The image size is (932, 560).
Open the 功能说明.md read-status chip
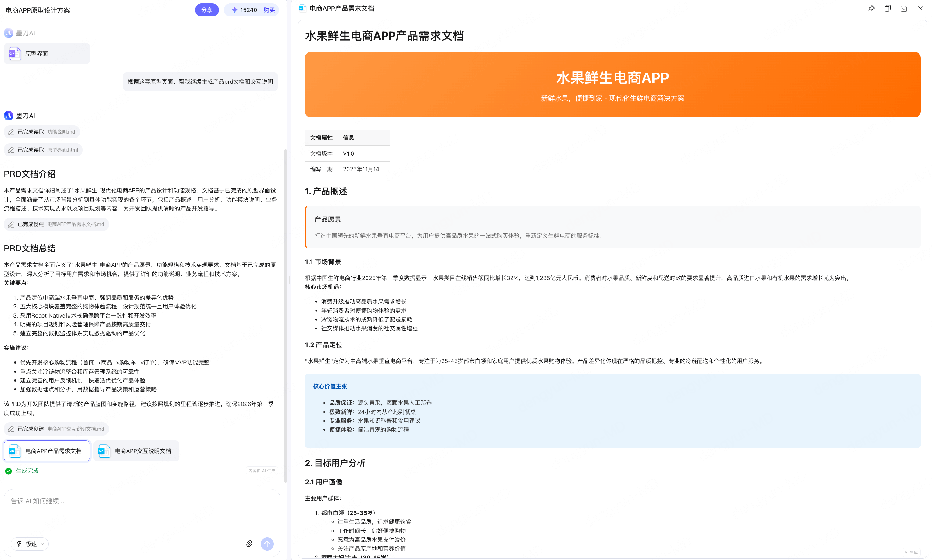tap(41, 132)
